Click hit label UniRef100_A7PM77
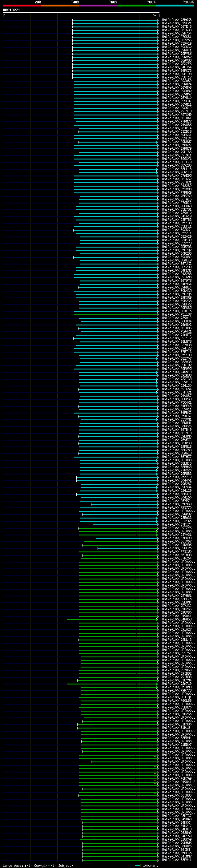 (176, 121)
